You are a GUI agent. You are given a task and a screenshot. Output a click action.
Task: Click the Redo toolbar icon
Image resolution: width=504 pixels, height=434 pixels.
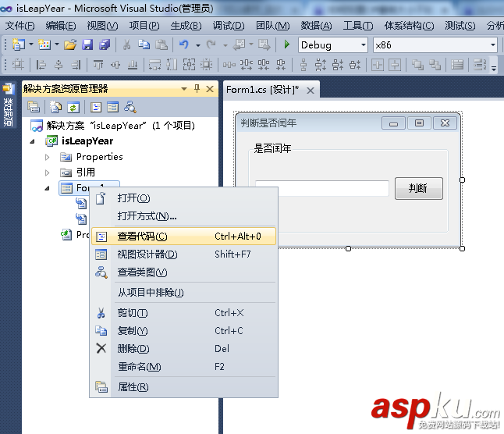point(211,44)
